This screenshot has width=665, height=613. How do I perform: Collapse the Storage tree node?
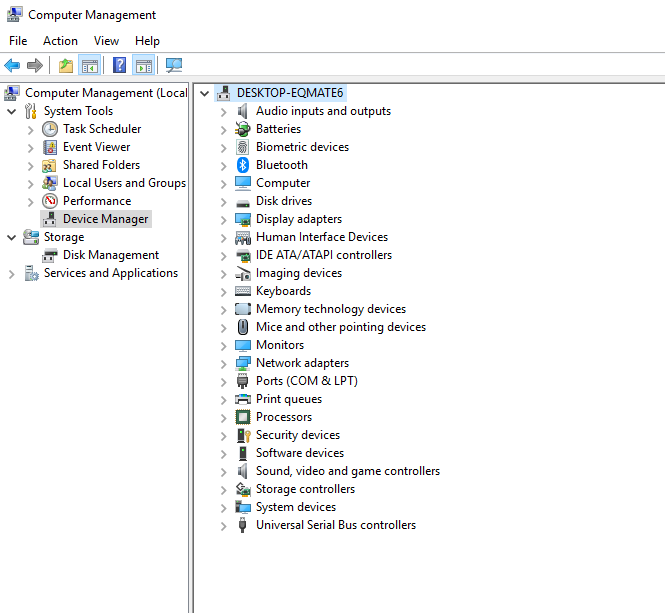point(12,238)
